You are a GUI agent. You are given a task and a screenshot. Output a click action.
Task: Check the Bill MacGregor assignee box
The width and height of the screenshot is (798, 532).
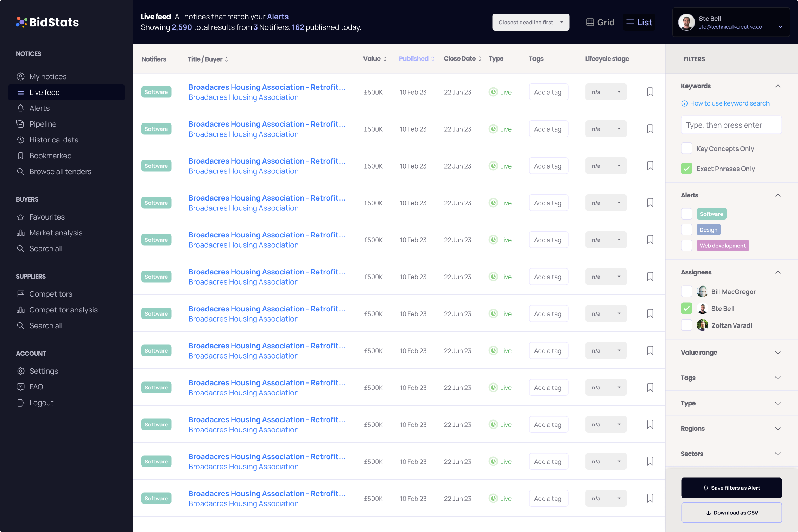[x=686, y=291]
